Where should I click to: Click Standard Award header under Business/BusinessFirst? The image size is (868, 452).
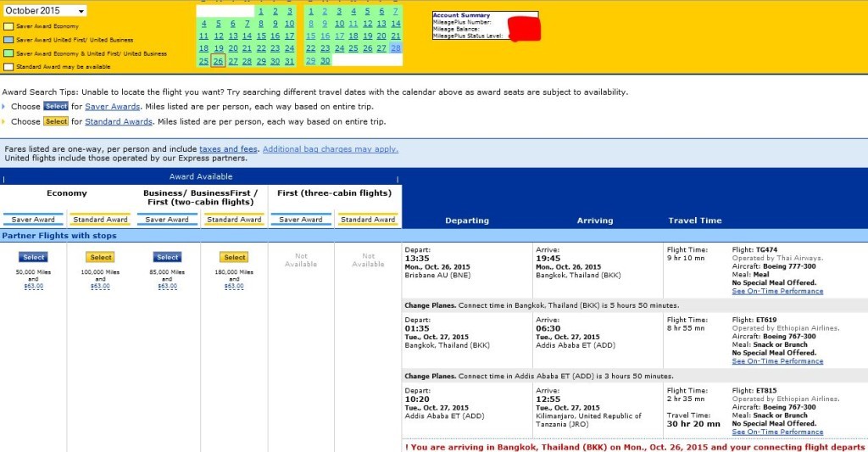pyautogui.click(x=234, y=220)
